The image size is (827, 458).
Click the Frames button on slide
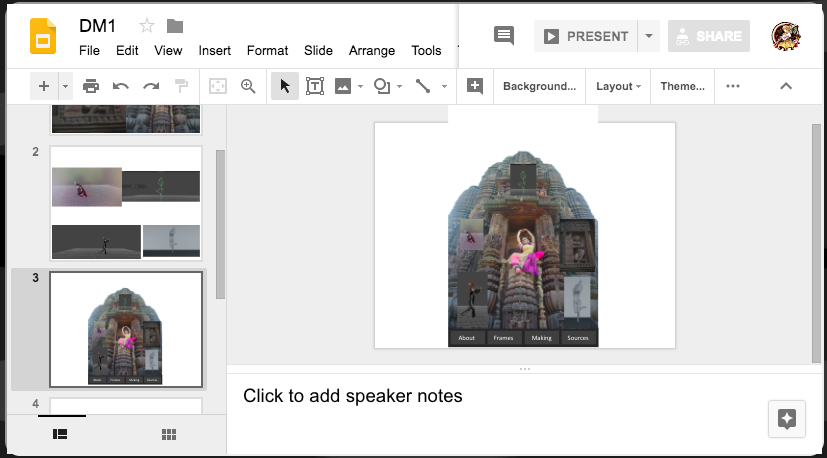pos(504,338)
